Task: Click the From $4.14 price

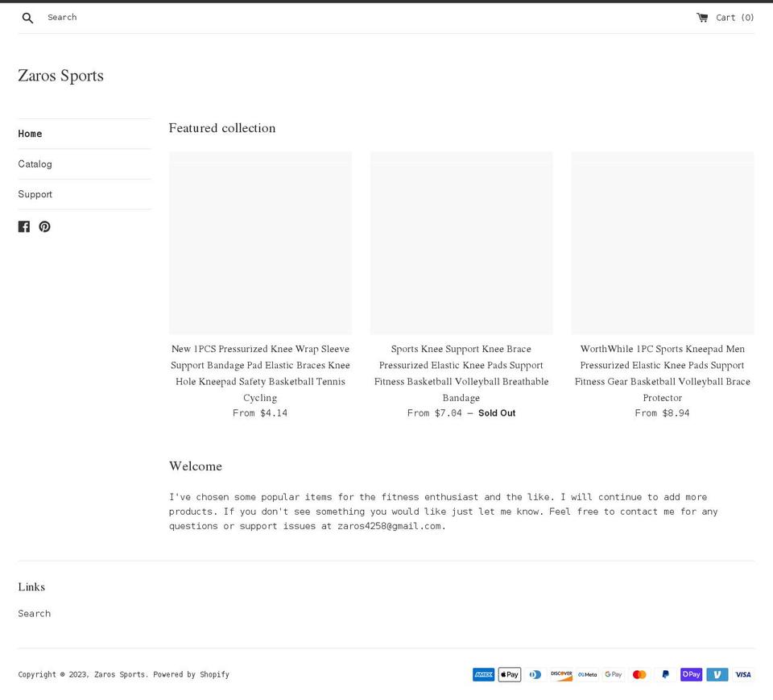Action: [260, 413]
